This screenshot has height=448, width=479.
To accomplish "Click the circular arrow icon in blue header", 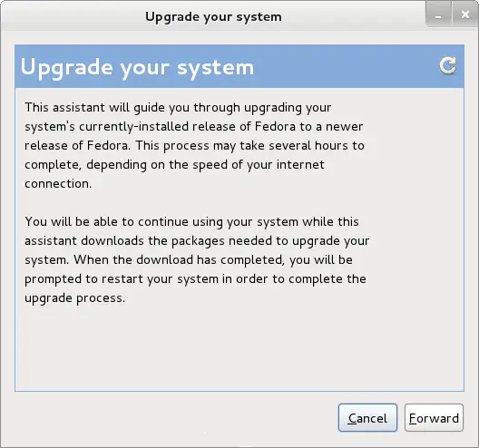I will point(447,65).
